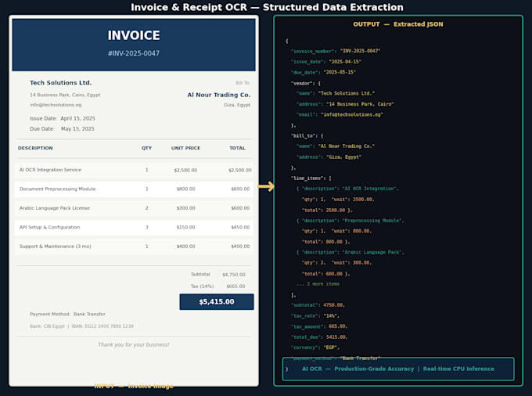Click the AI OCR Production-Grade Accuracy banner
The image size is (532, 396).
pyautogui.click(x=398, y=369)
